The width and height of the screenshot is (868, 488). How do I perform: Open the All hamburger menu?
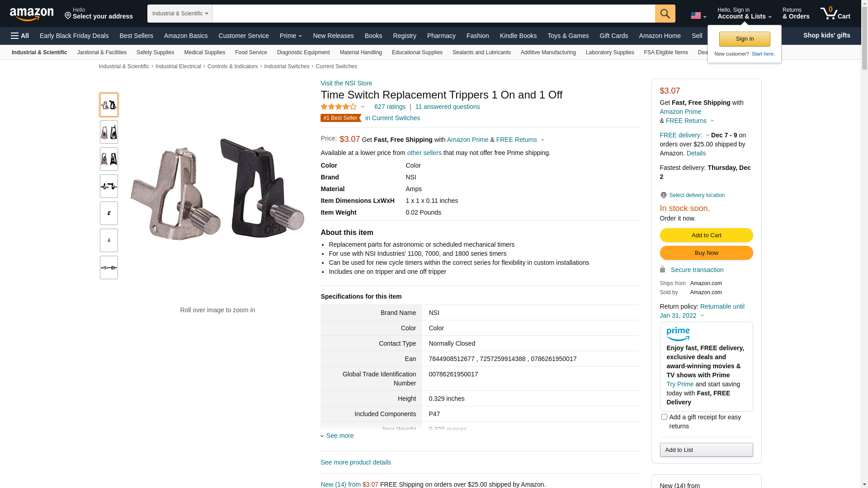[x=20, y=36]
